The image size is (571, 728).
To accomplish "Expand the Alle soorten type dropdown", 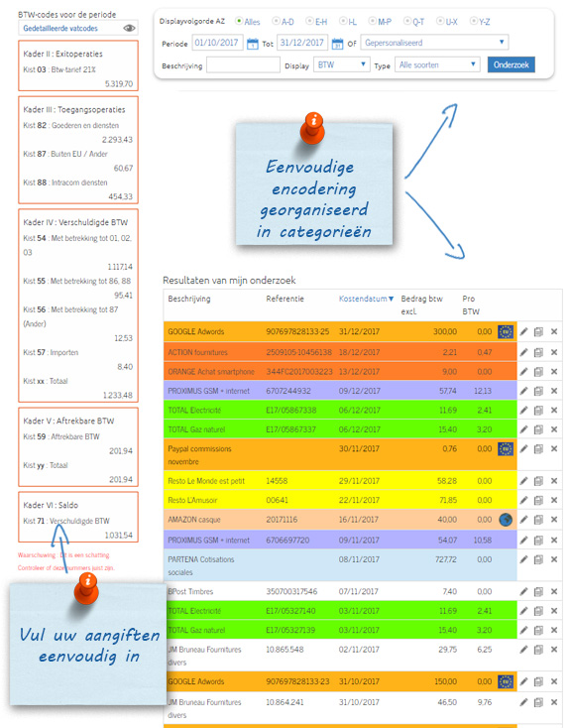I will point(437,64).
